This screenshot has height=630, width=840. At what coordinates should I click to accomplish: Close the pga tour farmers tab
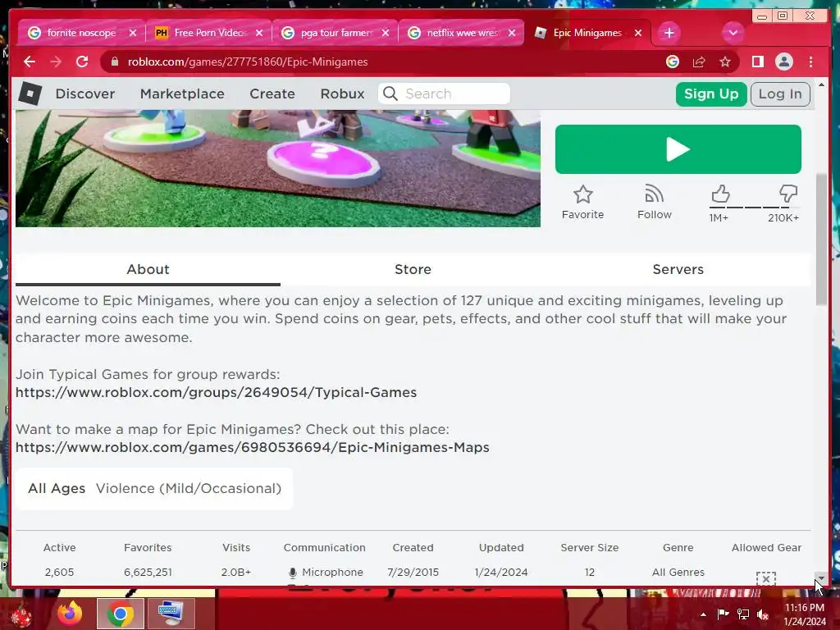(386, 33)
